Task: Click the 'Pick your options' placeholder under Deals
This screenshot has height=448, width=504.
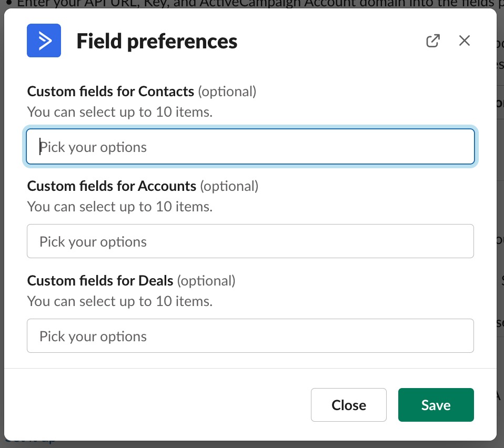Action: (93, 335)
